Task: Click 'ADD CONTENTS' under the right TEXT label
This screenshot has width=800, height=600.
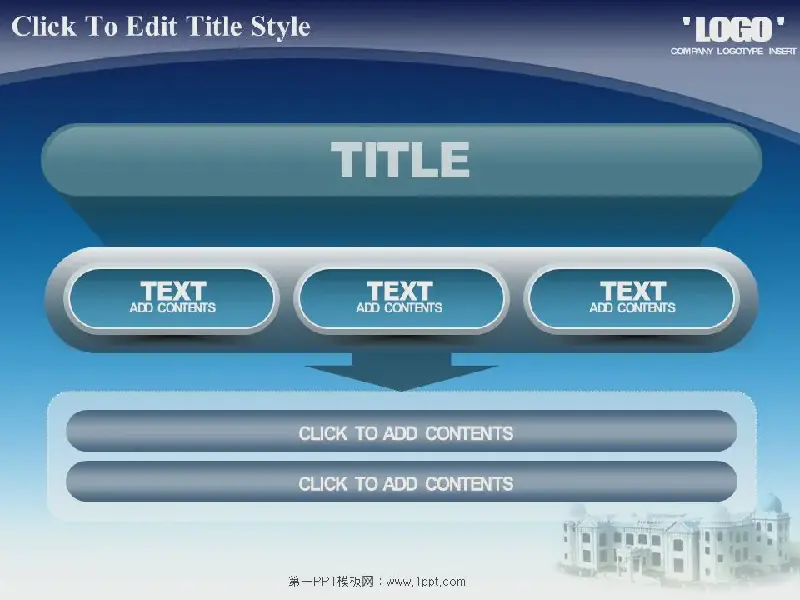Action: click(632, 308)
